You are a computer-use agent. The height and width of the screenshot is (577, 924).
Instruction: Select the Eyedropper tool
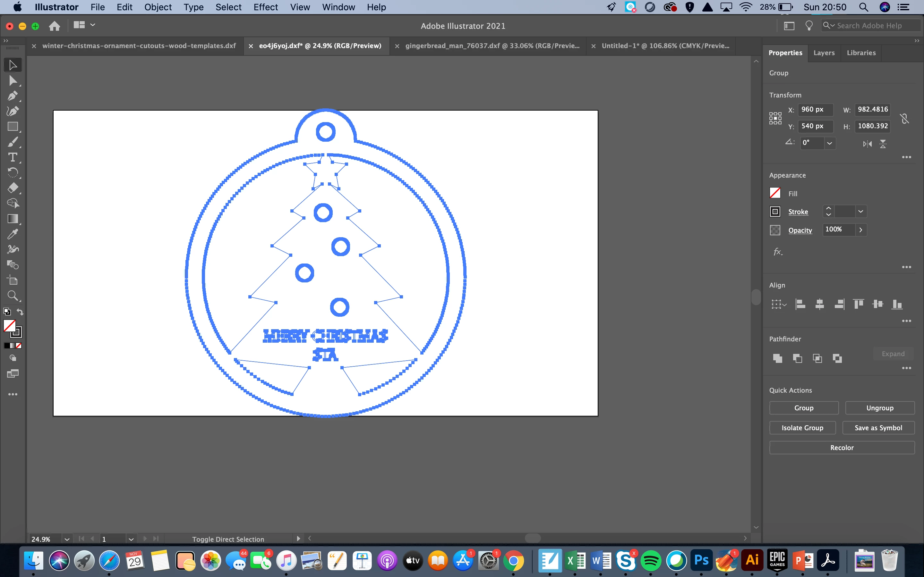tap(13, 234)
